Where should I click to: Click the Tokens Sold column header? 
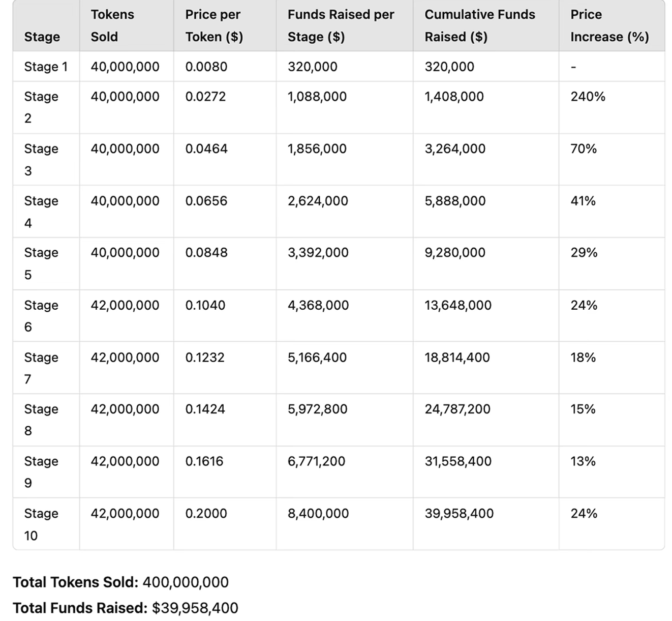pos(112,25)
